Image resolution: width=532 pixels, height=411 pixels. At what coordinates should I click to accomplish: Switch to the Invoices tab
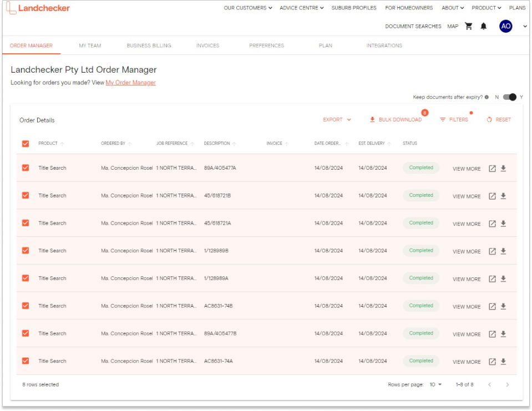(207, 45)
